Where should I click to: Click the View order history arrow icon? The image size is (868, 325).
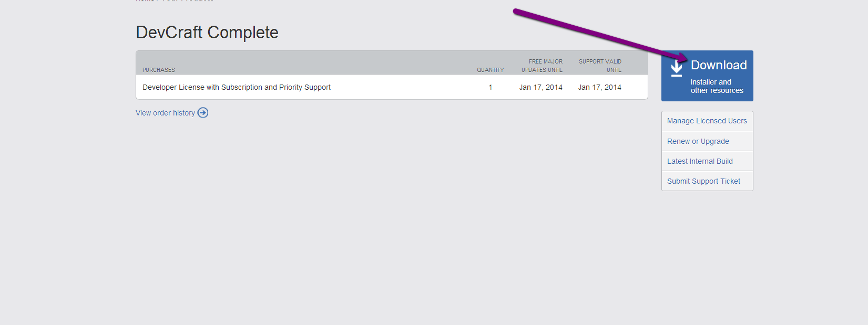tap(203, 113)
